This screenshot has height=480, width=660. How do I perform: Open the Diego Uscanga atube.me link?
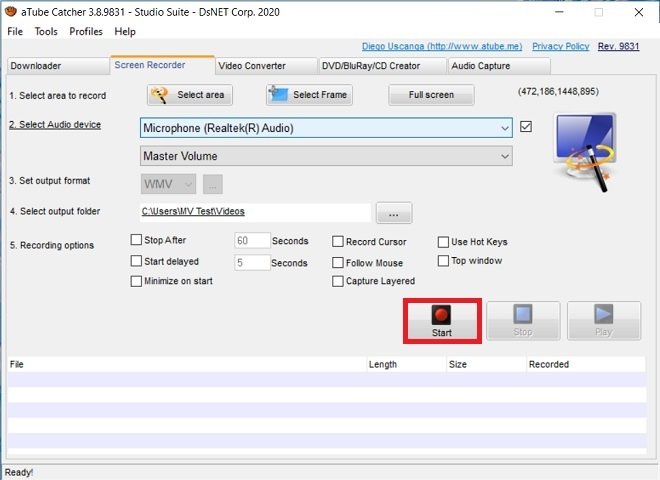[x=442, y=46]
